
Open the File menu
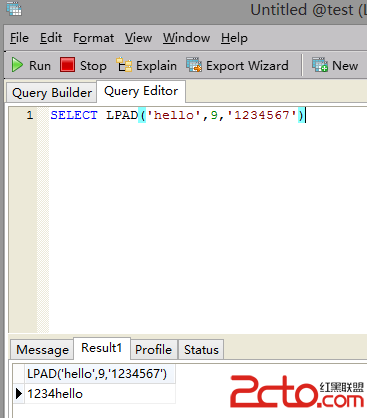coord(19,38)
